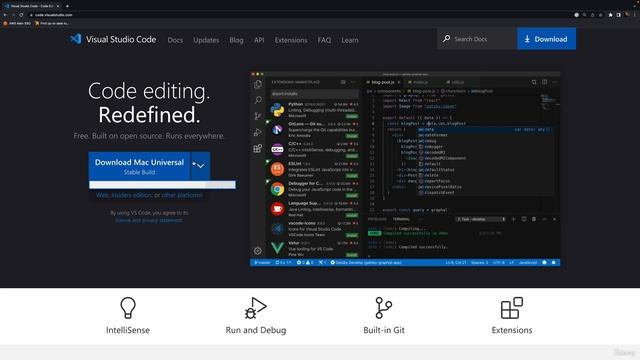Click Manage gear icon in editor screenshot
The height and width of the screenshot is (360, 640).
point(258,251)
